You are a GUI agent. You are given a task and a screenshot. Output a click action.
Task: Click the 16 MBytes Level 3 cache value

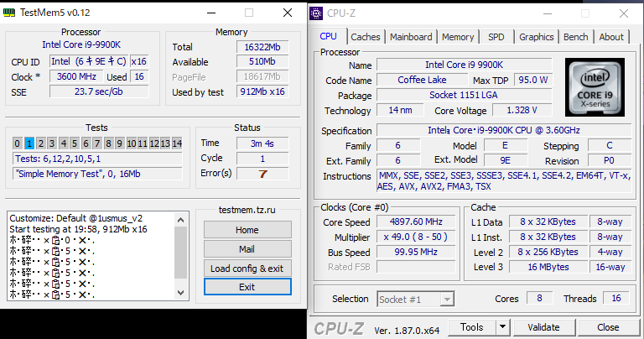click(548, 267)
